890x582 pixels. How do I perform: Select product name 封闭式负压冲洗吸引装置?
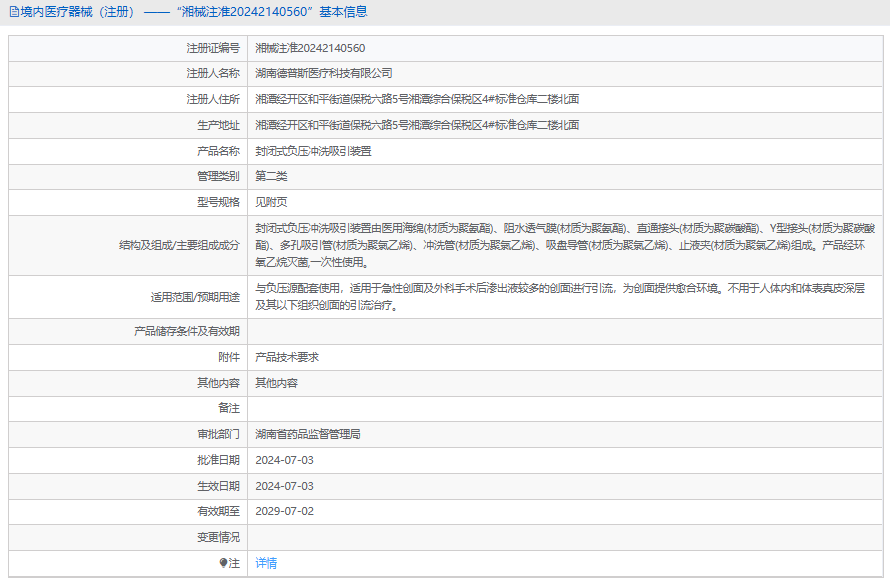(313, 151)
